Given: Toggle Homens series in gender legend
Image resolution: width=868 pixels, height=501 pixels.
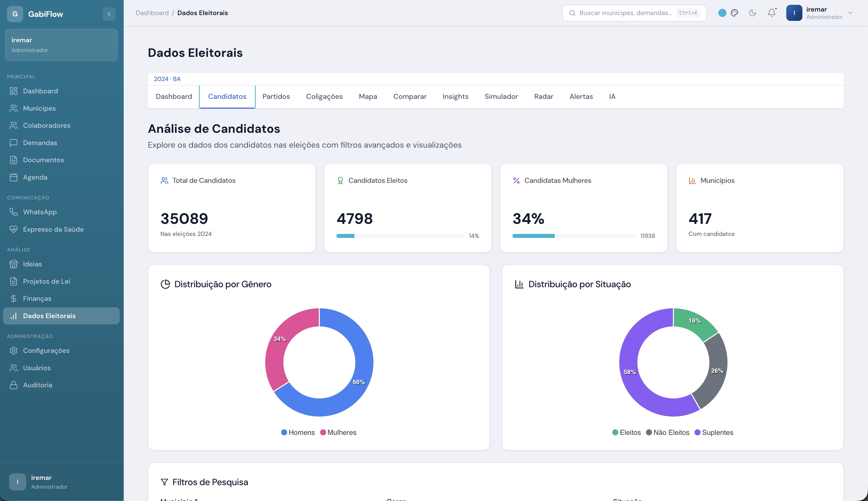Looking at the screenshot, I should pos(298,433).
